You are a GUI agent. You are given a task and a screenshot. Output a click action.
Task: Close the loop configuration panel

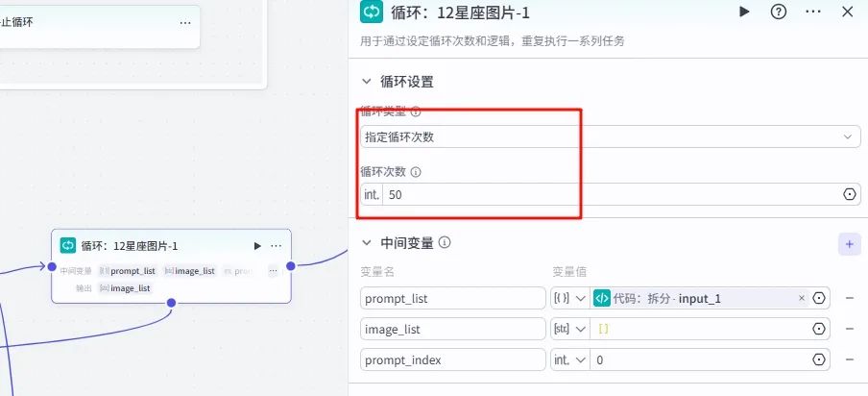click(x=847, y=12)
